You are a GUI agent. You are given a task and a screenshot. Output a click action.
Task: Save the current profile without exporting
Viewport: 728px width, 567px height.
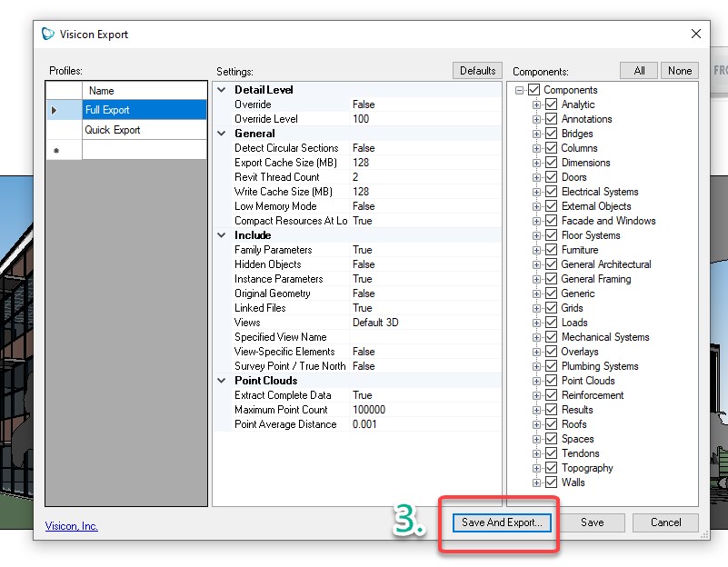pyautogui.click(x=592, y=522)
